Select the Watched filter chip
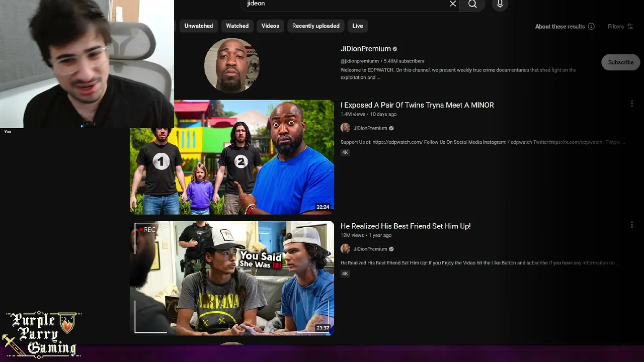Screen dimensions: 644x362 click(x=237, y=26)
